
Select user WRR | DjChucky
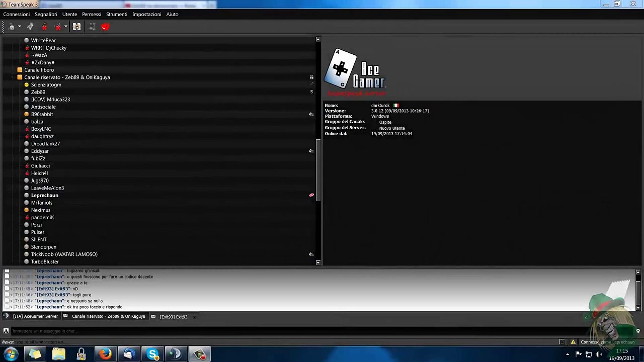(x=49, y=48)
